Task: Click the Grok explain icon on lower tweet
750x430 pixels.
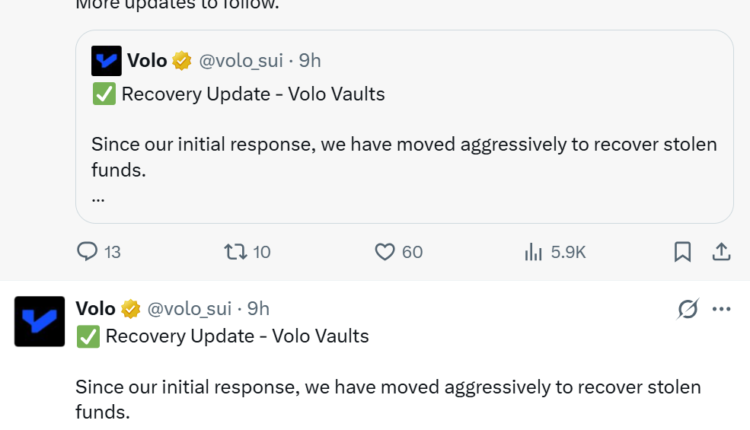Action: (687, 309)
